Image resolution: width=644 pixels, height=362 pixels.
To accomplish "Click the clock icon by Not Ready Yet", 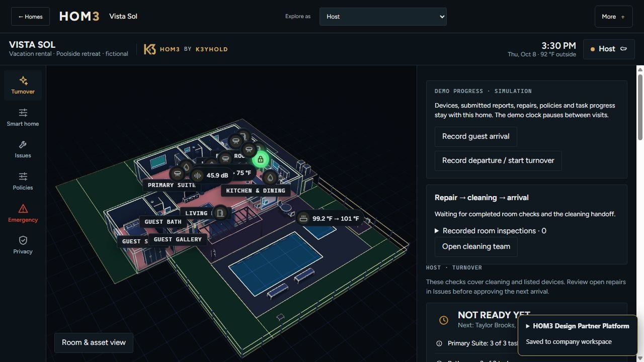I will pos(443,320).
